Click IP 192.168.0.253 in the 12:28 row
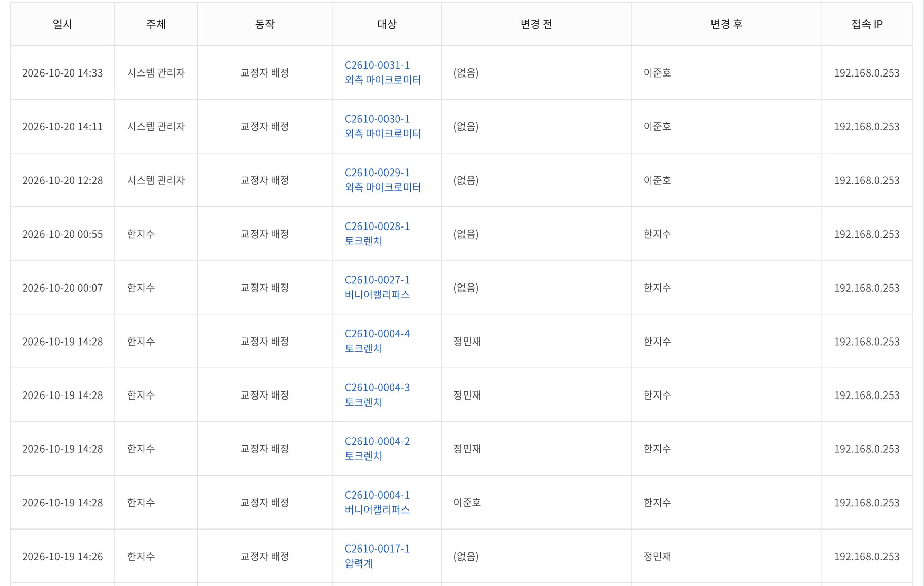The height and width of the screenshot is (586, 924). [867, 180]
